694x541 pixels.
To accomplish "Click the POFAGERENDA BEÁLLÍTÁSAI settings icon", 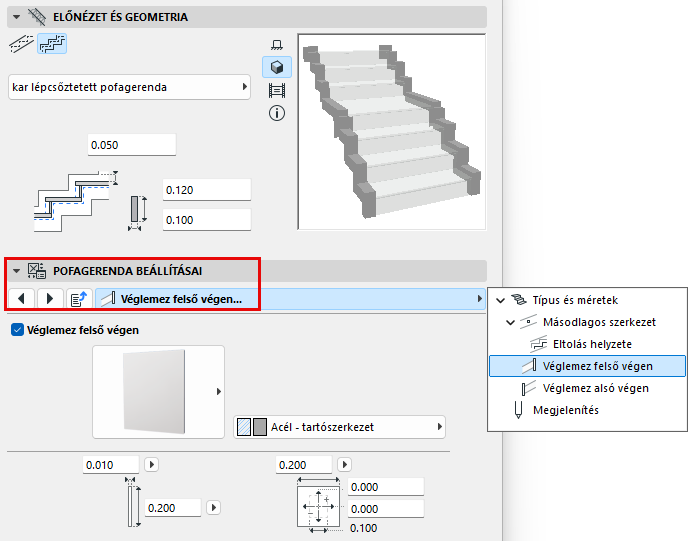I will pos(37,270).
